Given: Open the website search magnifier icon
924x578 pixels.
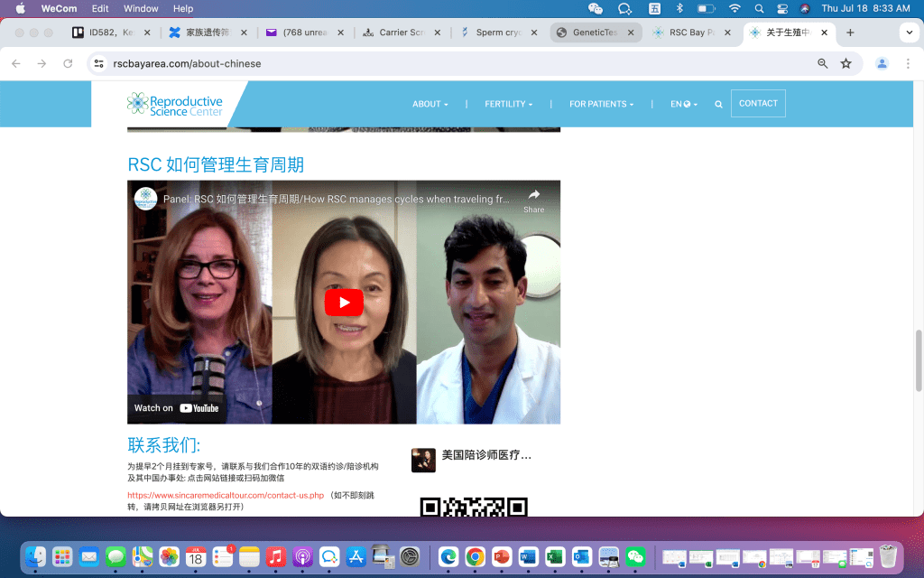Looking at the screenshot, I should point(718,105).
